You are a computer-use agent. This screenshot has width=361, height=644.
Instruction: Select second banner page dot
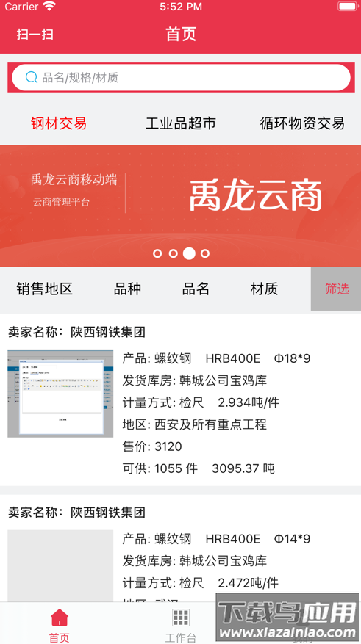click(x=173, y=253)
